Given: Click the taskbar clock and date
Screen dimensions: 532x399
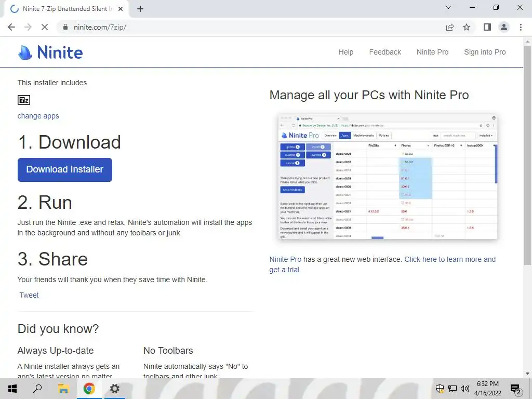Looking at the screenshot, I should pos(487,389).
